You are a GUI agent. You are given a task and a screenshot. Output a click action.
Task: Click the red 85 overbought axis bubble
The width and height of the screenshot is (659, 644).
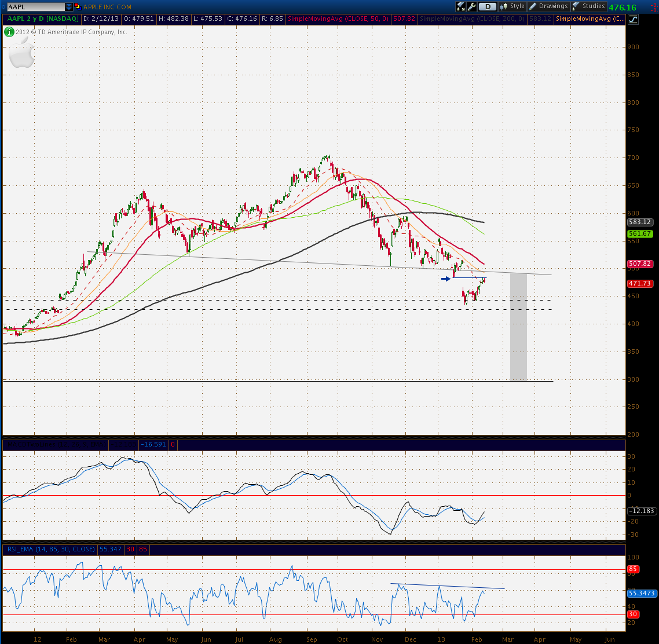(633, 569)
